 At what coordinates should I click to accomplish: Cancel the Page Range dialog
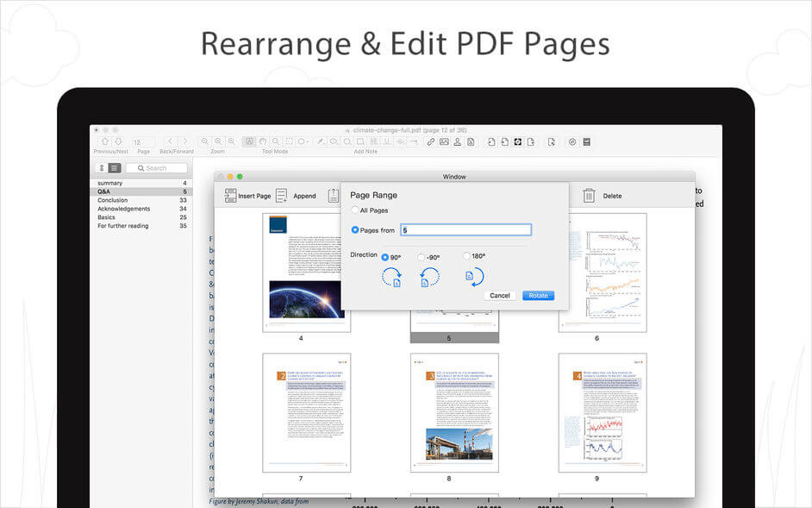(499, 295)
